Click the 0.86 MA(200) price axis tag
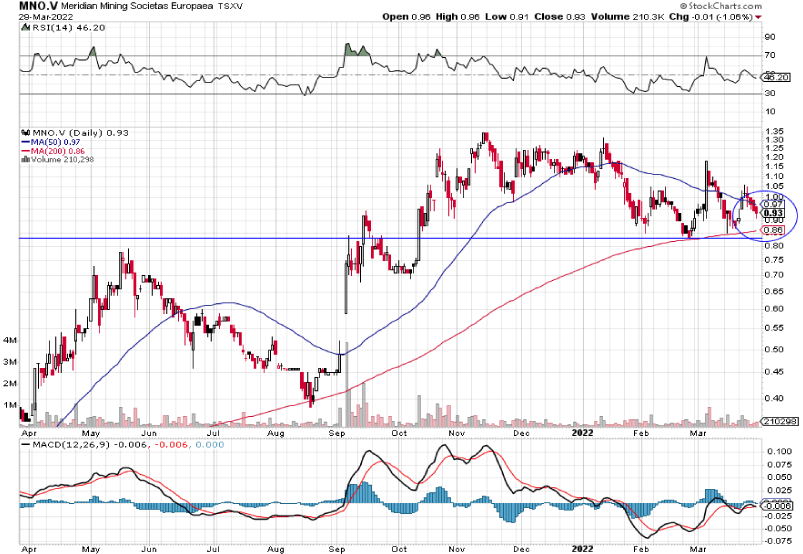The width and height of the screenshot is (803, 554). [771, 231]
